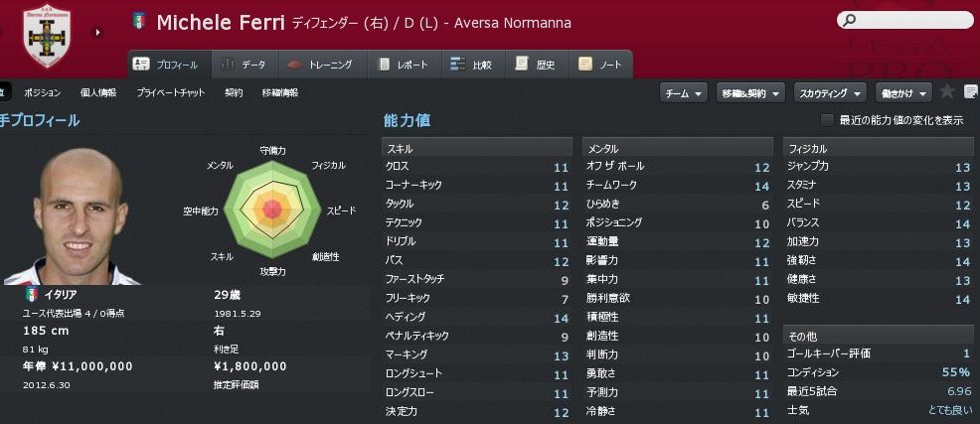Click the arrow next to club crest
The height and width of the screenshot is (424, 980).
point(97,32)
